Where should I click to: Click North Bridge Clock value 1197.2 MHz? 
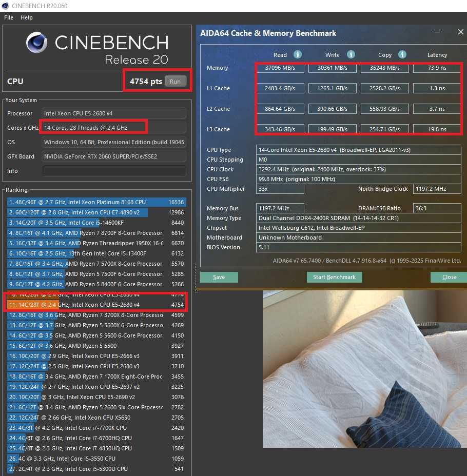[x=437, y=189]
